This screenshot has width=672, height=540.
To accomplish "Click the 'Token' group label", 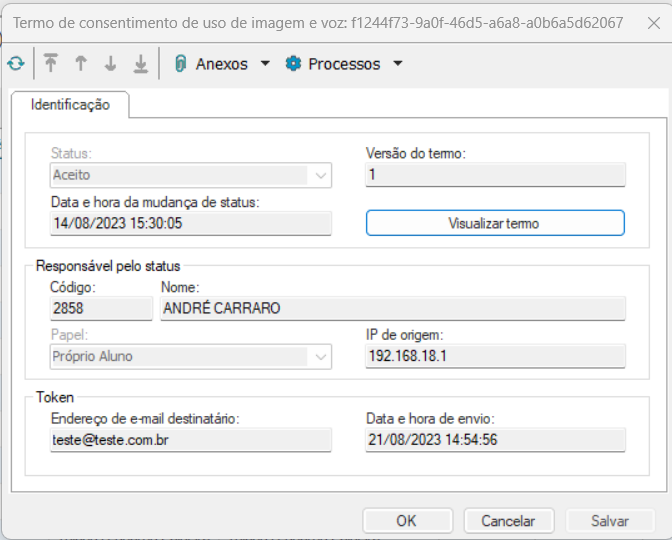I will tap(55, 397).
